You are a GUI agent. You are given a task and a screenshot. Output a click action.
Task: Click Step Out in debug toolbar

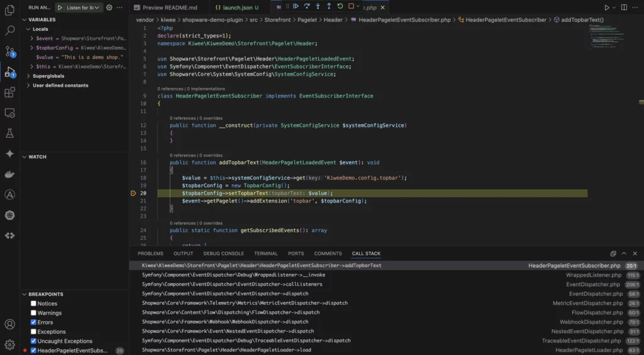tap(329, 6)
